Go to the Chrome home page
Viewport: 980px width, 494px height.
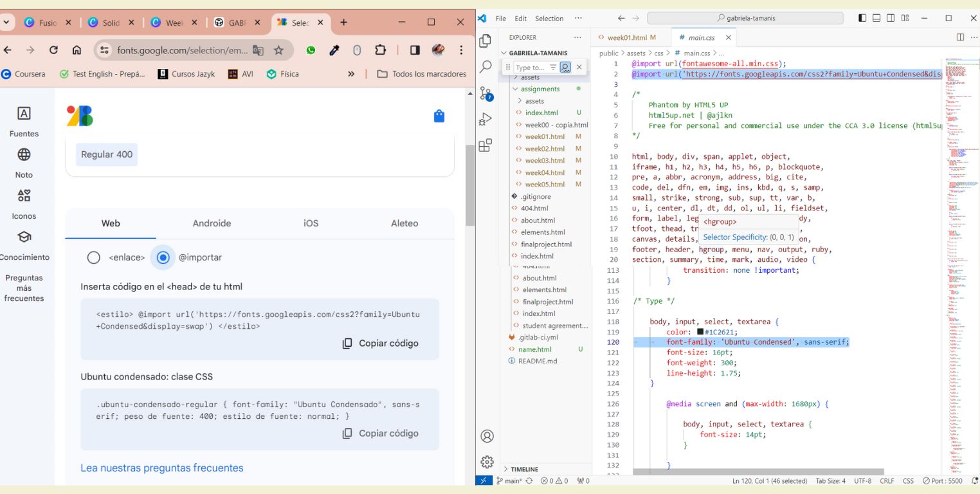tap(77, 50)
